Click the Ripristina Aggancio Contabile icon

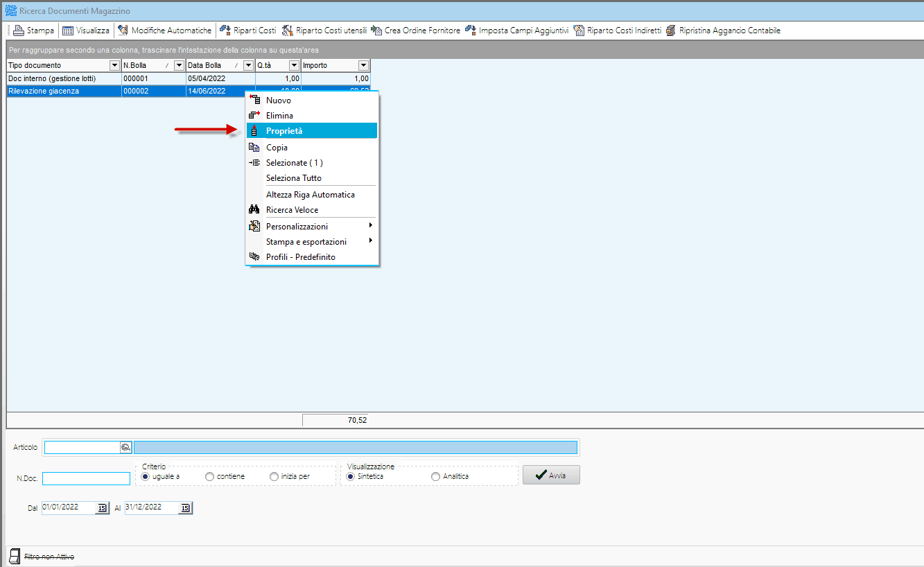coord(670,30)
